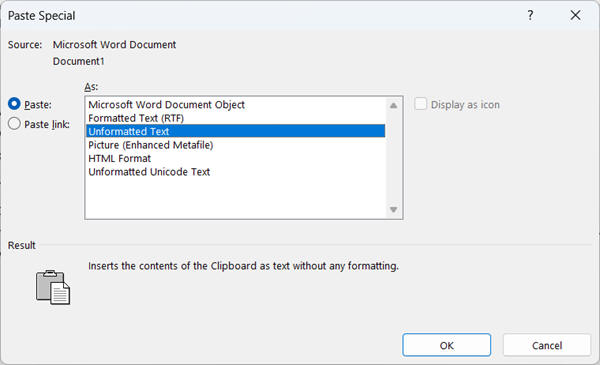Pick Picture (Enhanced Metafile) format
Image resolution: width=600 pixels, height=365 pixels.
coord(235,145)
